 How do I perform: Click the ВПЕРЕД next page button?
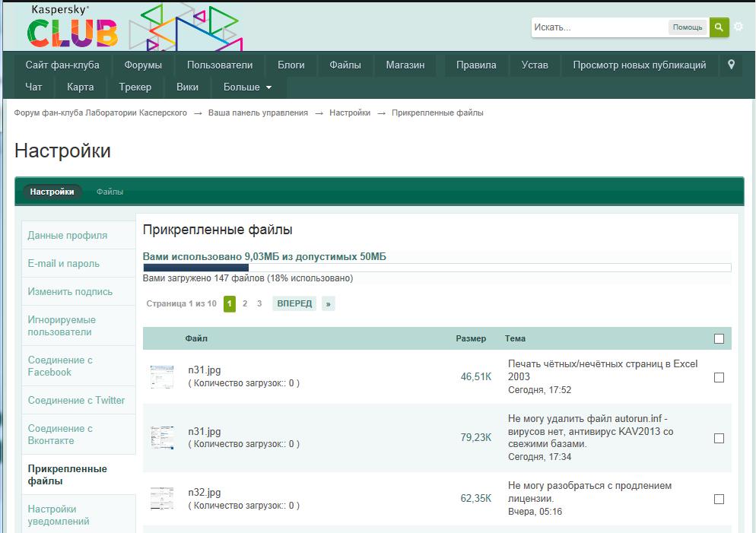pos(294,303)
